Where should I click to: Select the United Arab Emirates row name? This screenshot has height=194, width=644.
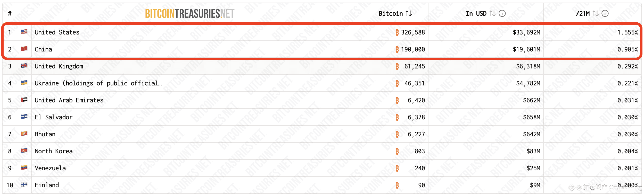69,100
